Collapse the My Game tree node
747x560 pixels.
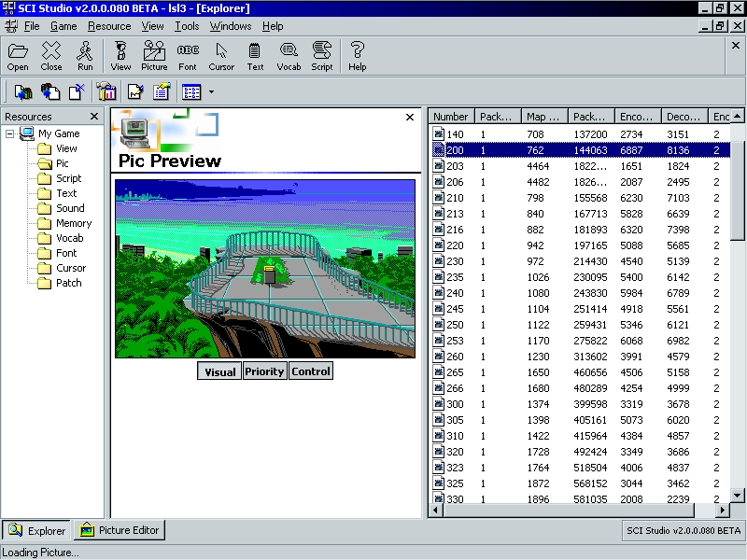click(10, 133)
